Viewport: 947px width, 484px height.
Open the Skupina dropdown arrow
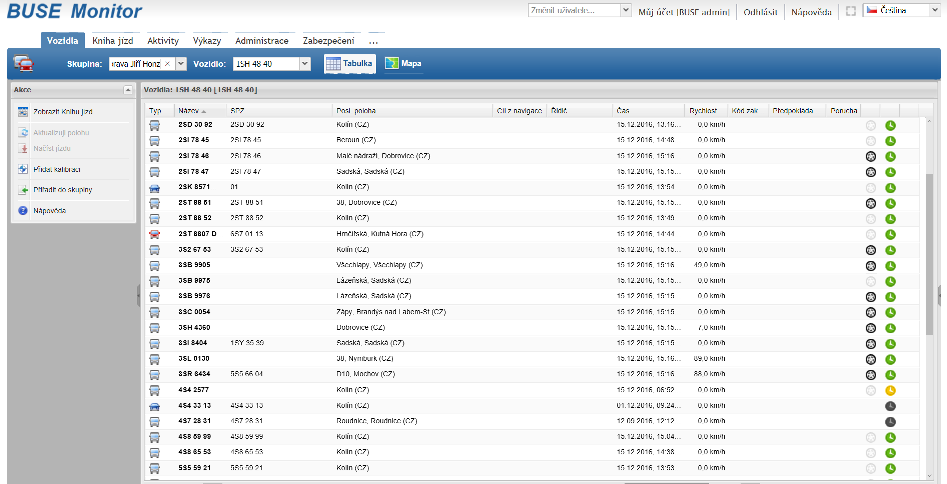pos(181,63)
